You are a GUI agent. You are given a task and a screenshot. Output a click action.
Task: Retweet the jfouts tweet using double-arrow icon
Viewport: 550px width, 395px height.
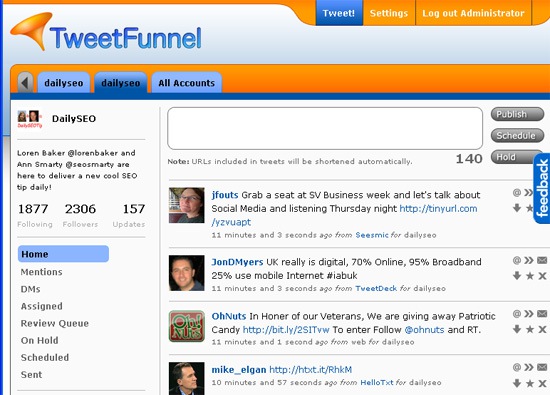coord(529,192)
